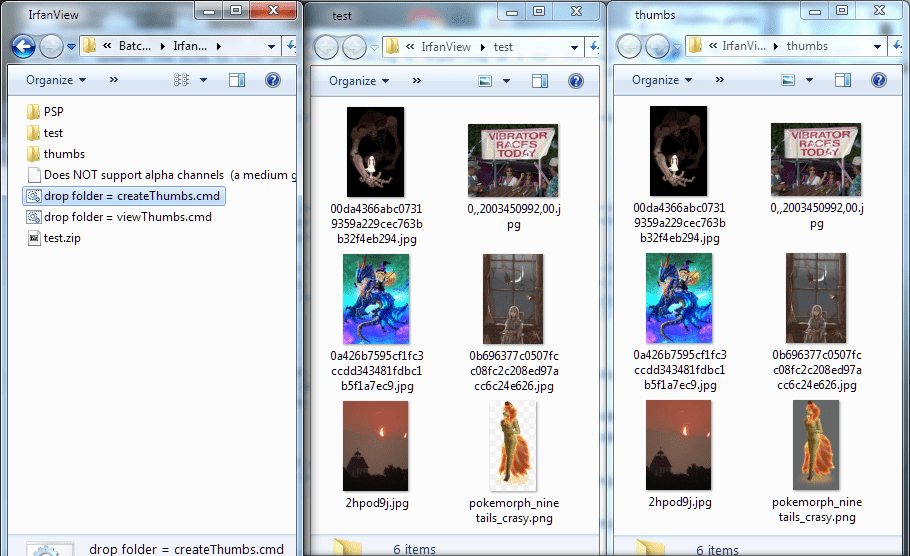Select 'drop folder = viewThumbs.cmd' script

click(127, 217)
